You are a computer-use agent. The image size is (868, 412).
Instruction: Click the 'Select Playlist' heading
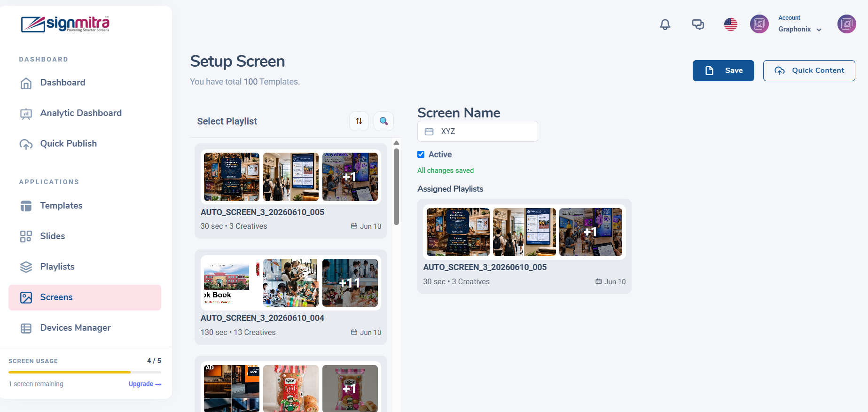click(x=227, y=121)
